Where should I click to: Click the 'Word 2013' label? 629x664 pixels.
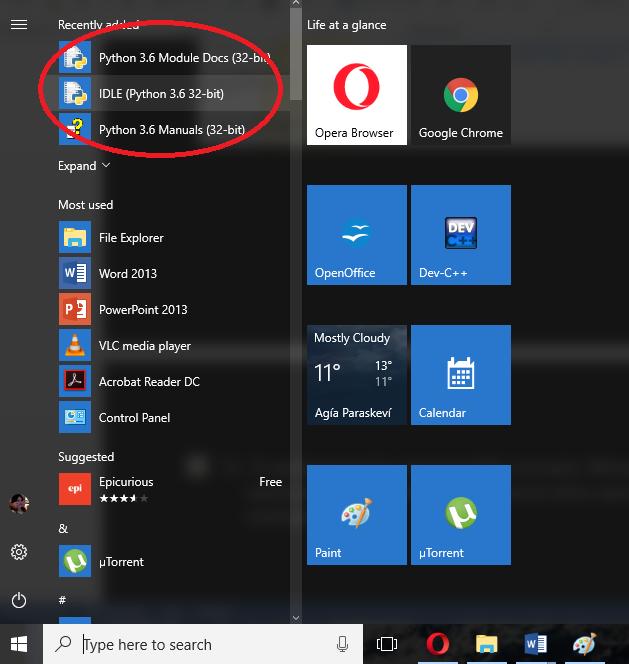127,274
